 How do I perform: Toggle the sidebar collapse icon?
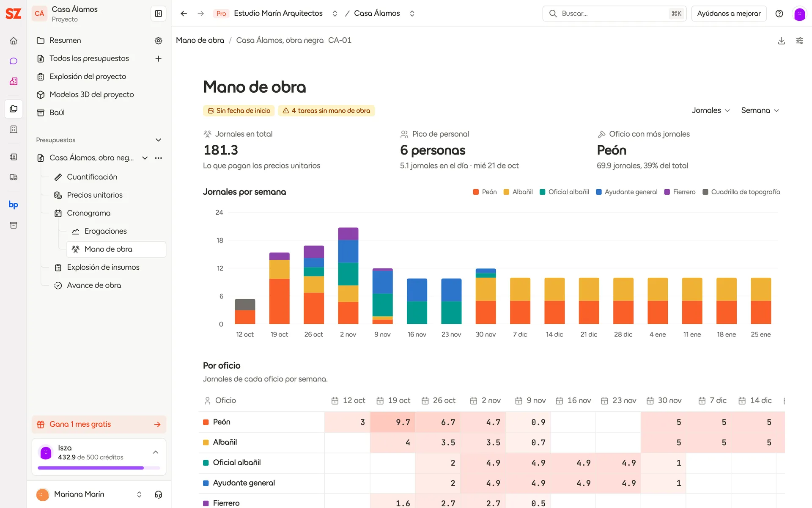[x=159, y=14]
